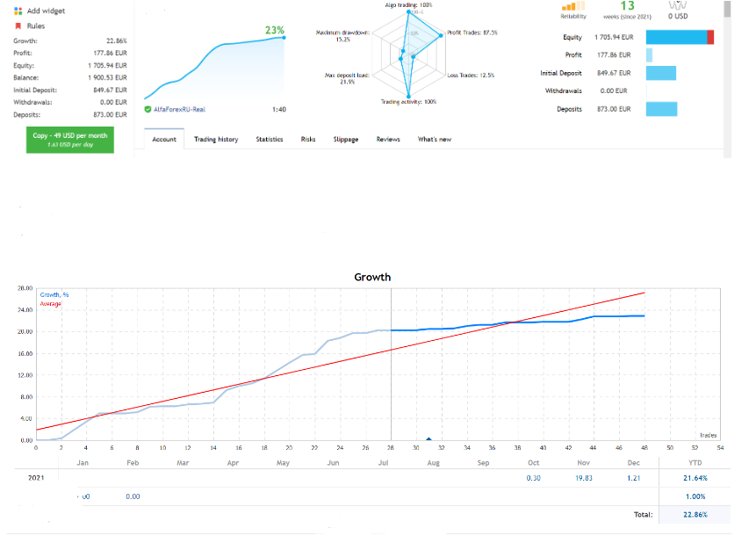This screenshot has width=756, height=543.
Task: Click the red Rules bookmark icon
Action: [18, 25]
